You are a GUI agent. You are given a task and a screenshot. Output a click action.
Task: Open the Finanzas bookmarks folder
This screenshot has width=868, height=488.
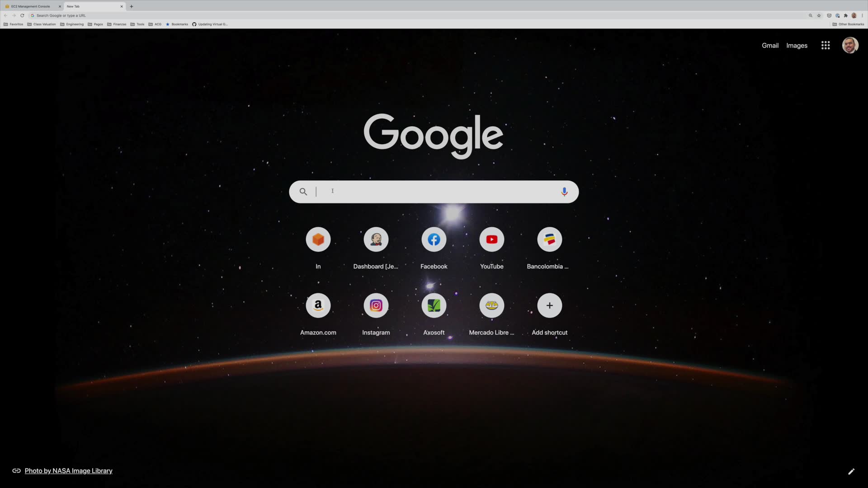117,24
